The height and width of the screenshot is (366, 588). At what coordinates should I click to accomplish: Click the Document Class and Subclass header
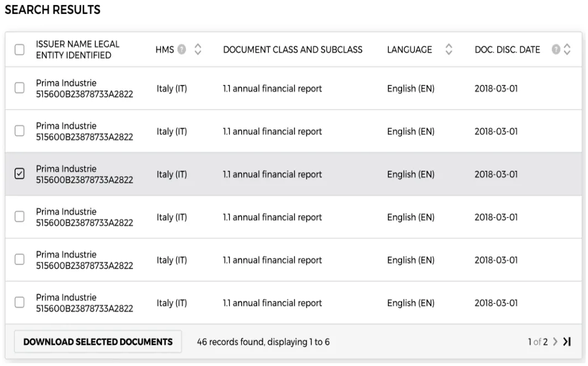coord(293,50)
